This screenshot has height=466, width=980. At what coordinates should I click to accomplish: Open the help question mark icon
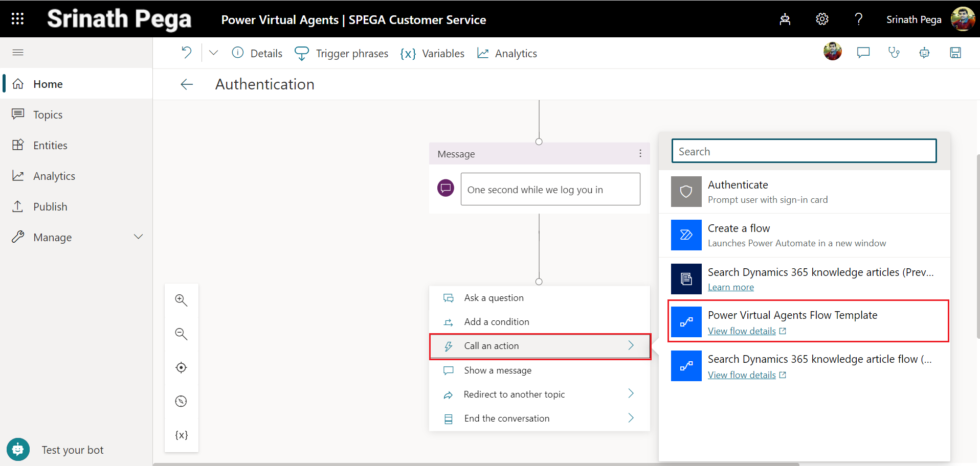click(x=858, y=18)
